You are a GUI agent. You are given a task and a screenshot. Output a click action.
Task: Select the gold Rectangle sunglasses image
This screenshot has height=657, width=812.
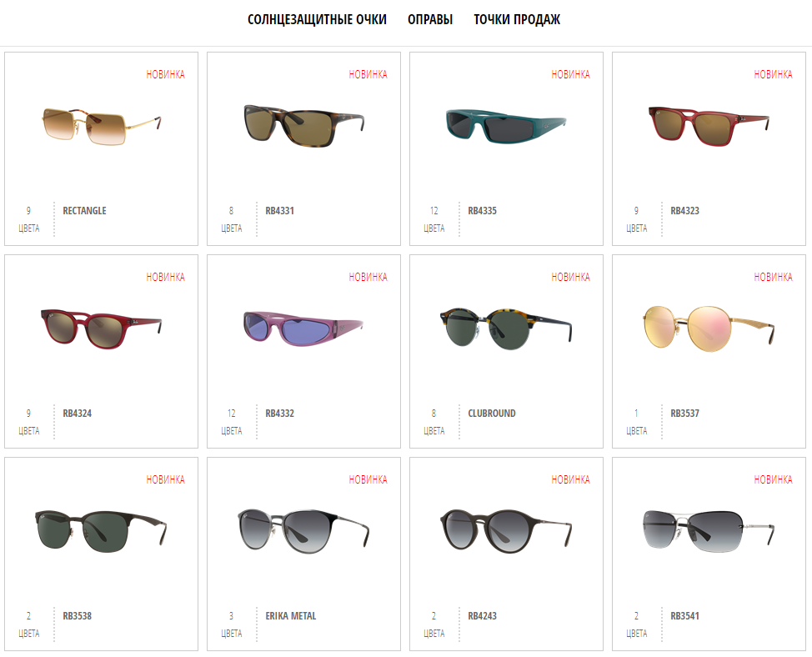(x=102, y=127)
